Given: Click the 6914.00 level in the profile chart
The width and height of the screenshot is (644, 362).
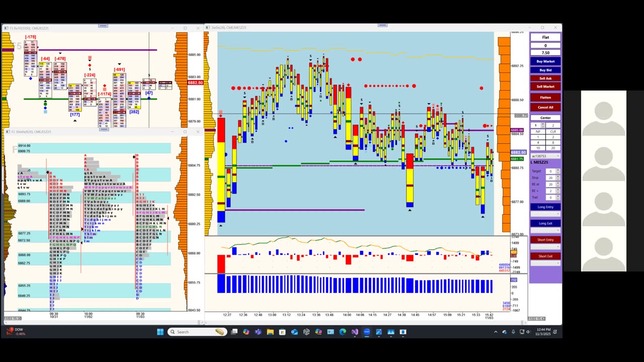Looking at the screenshot, I should click(24, 146).
